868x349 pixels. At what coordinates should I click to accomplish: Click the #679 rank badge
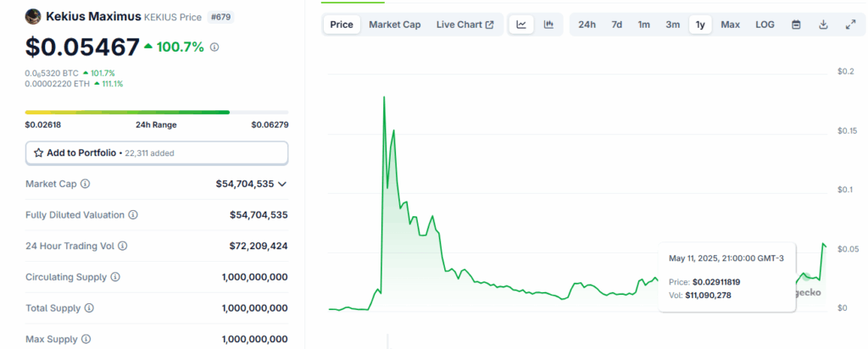[221, 17]
